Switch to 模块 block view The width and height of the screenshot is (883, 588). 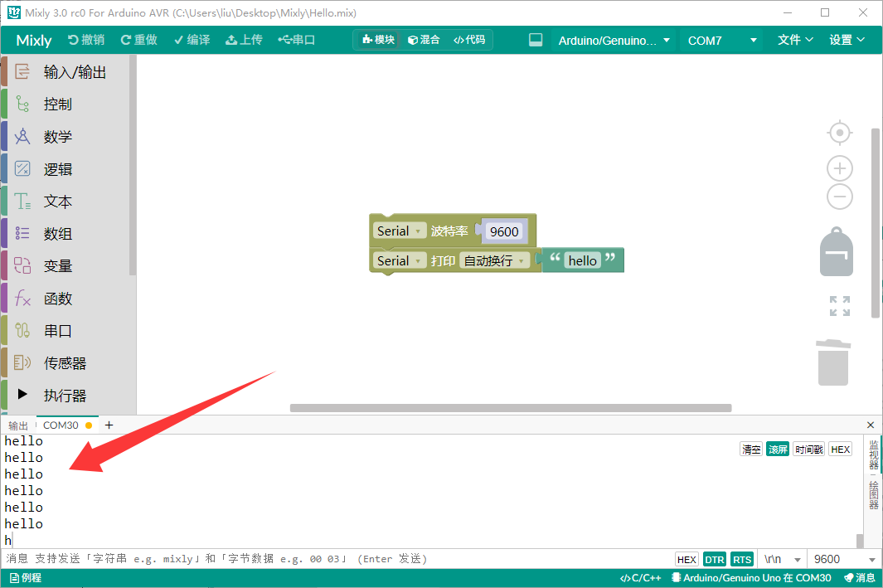click(x=378, y=40)
